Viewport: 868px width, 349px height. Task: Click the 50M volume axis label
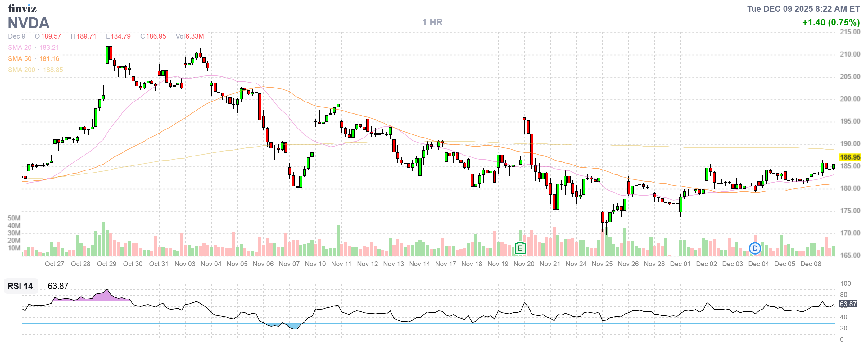[14, 218]
